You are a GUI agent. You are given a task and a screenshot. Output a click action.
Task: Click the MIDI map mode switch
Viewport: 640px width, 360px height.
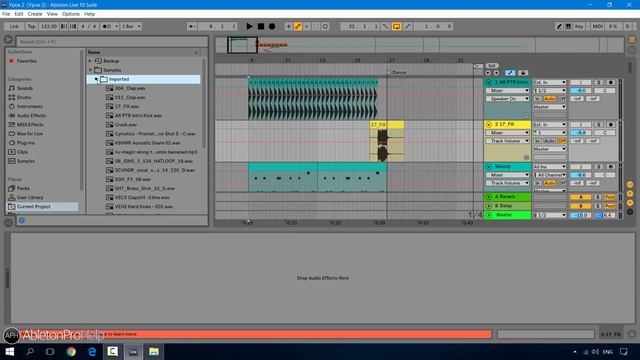597,26
